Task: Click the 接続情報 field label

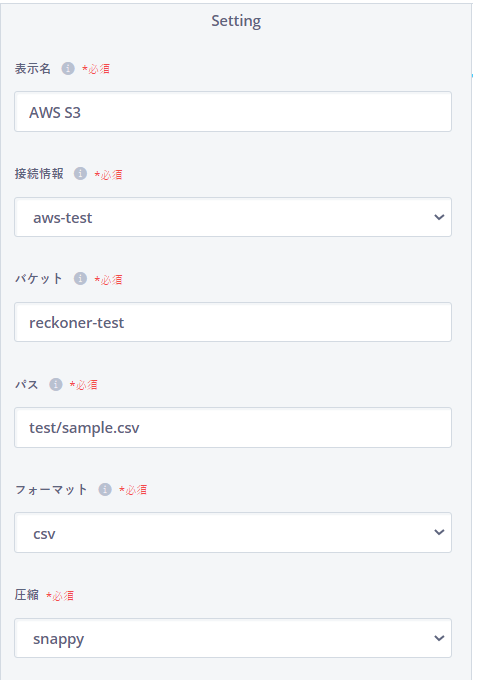Action: (39, 173)
